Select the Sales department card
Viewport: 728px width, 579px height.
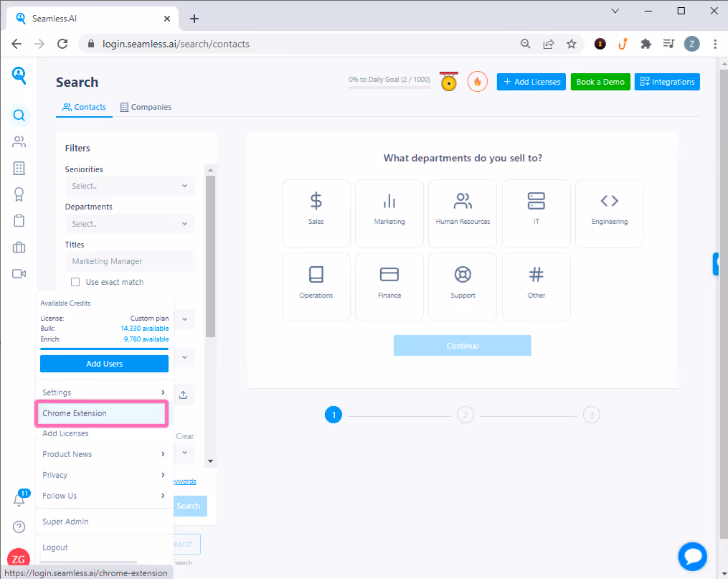coord(316,214)
